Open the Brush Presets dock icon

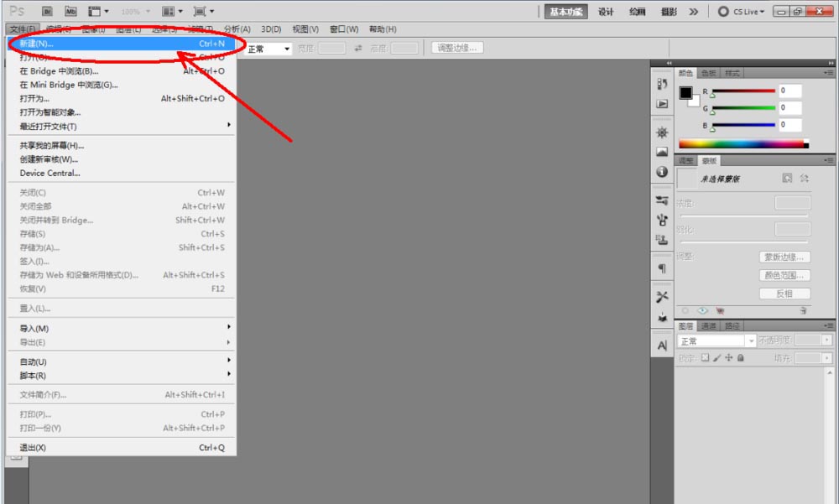[662, 200]
